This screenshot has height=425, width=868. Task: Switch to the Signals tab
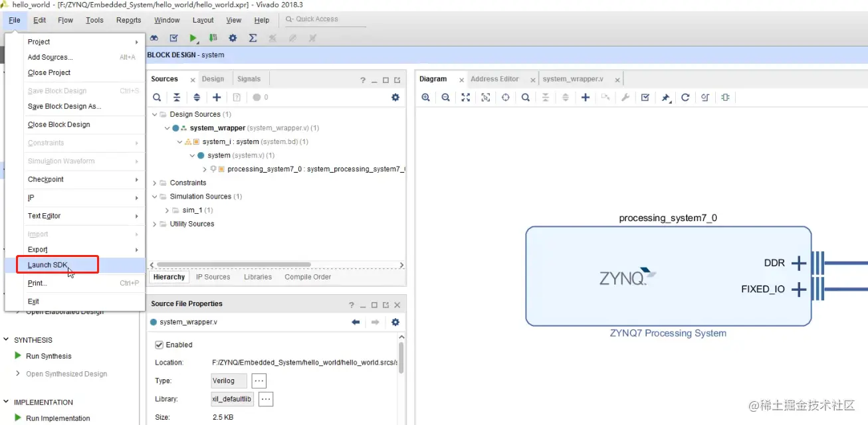(x=249, y=79)
